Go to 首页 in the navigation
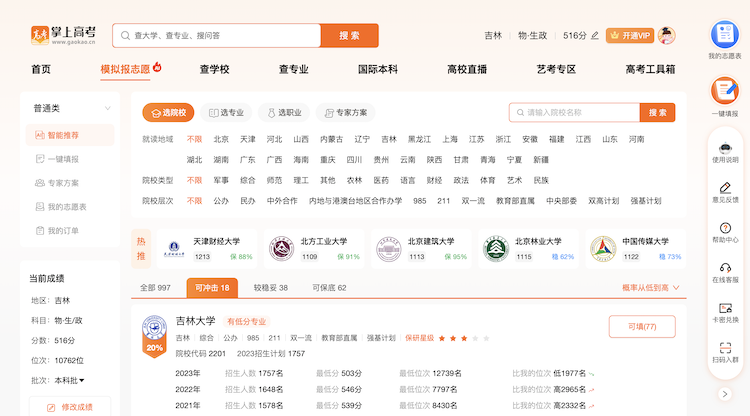750x416 pixels. pyautogui.click(x=41, y=69)
